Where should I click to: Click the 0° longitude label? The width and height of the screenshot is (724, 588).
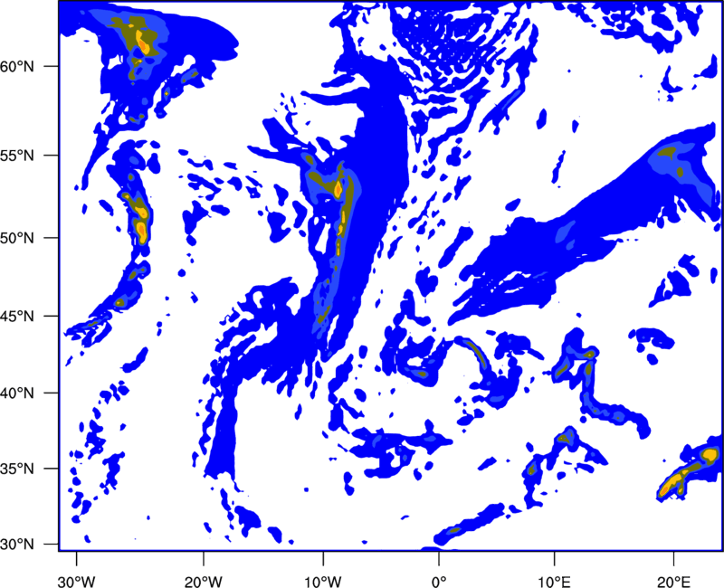tap(439, 582)
